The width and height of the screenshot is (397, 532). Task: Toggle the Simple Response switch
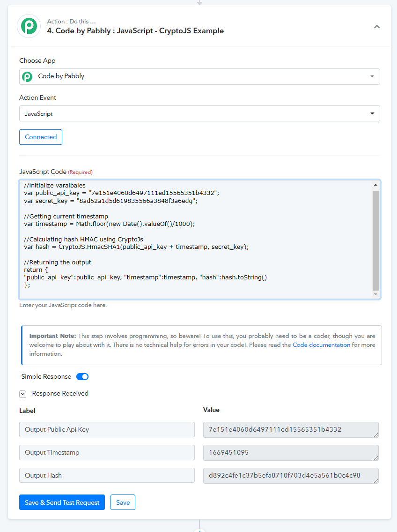pyautogui.click(x=82, y=376)
